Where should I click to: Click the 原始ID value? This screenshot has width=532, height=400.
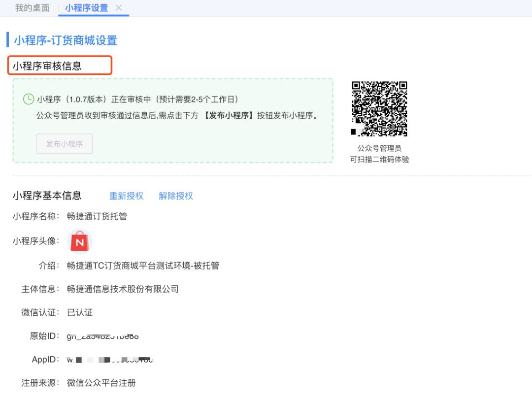103,336
